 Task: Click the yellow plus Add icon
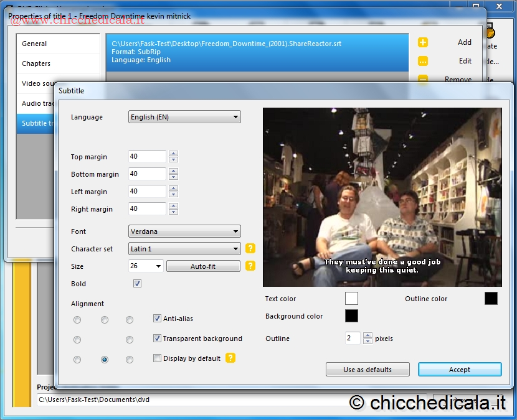pos(423,42)
